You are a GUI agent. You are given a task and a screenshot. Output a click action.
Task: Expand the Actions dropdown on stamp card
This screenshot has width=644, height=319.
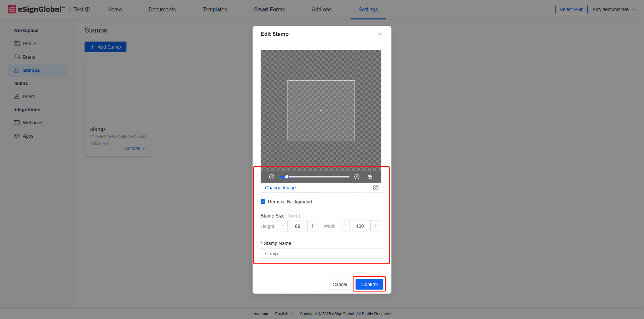135,148
